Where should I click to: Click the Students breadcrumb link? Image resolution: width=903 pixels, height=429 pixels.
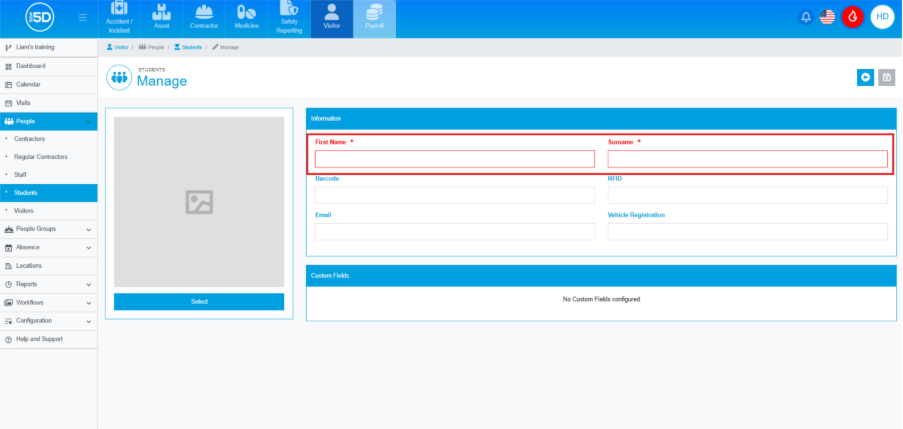point(187,47)
